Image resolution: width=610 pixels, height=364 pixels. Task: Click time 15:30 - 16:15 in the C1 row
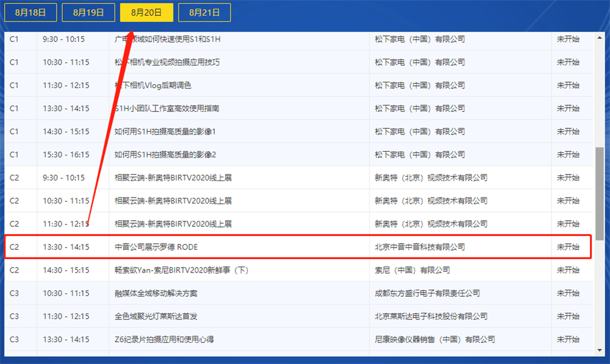[66, 154]
